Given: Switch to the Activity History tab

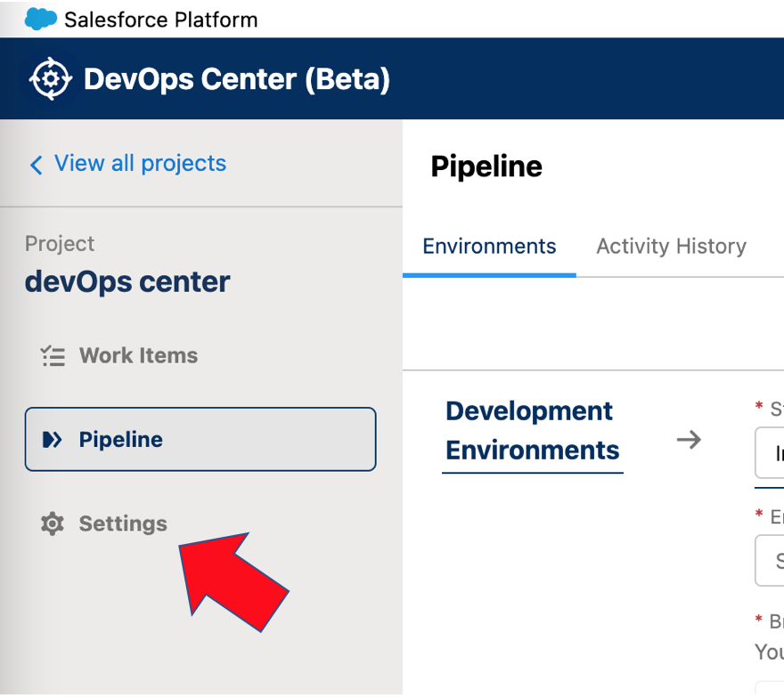Looking at the screenshot, I should pyautogui.click(x=671, y=247).
